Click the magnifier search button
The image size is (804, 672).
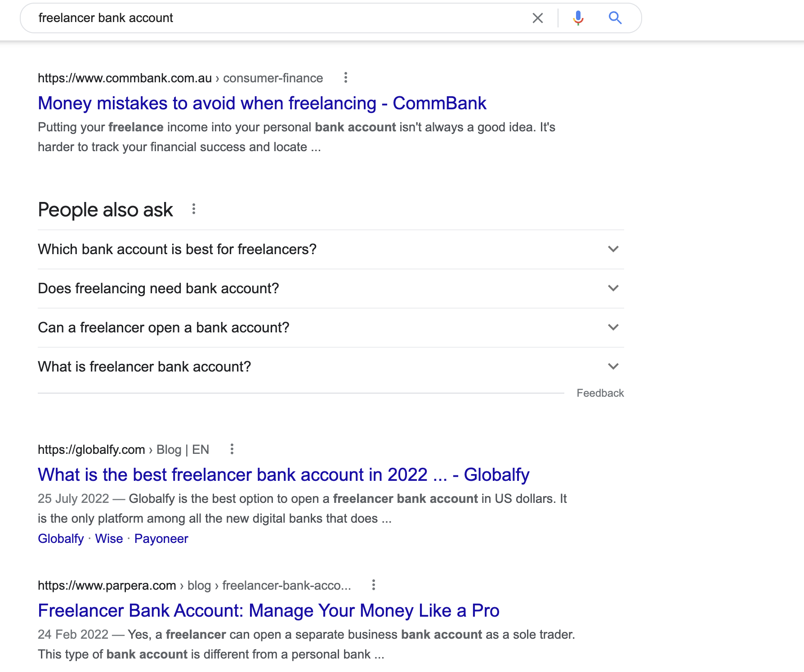click(x=615, y=18)
